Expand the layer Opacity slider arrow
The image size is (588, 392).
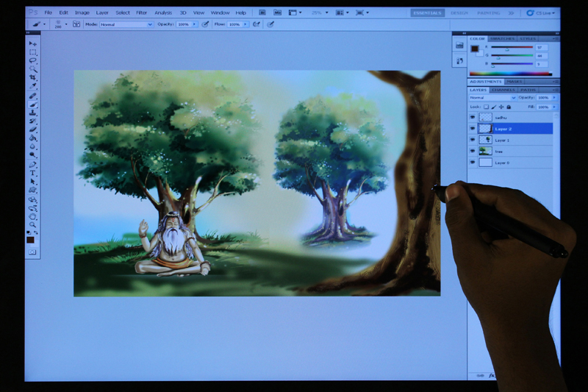click(x=556, y=98)
